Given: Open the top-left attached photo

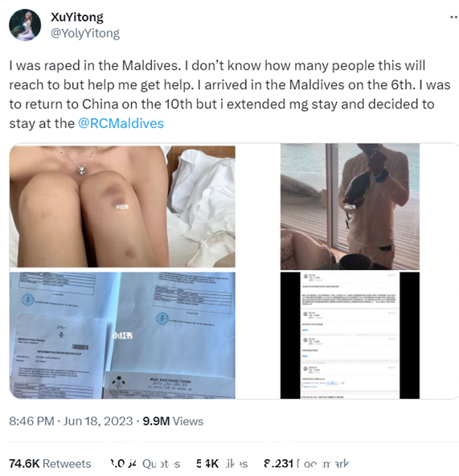Looking at the screenshot, I should click(x=122, y=207).
